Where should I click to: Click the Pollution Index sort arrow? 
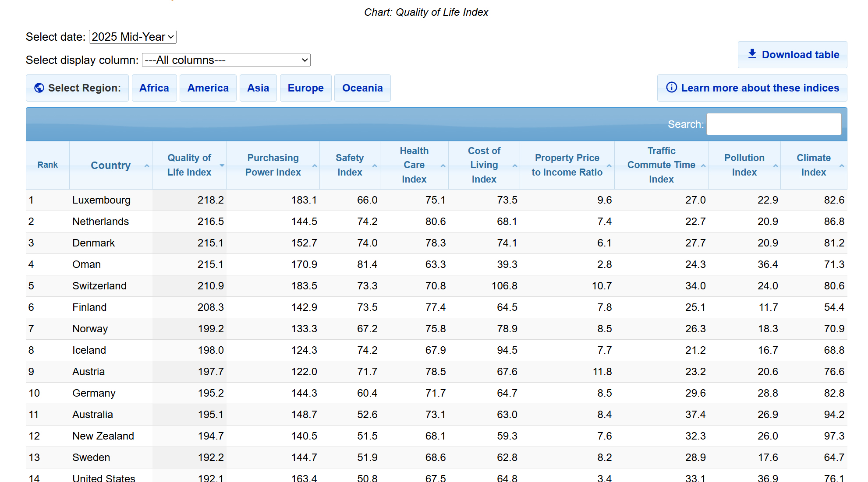pos(775,166)
